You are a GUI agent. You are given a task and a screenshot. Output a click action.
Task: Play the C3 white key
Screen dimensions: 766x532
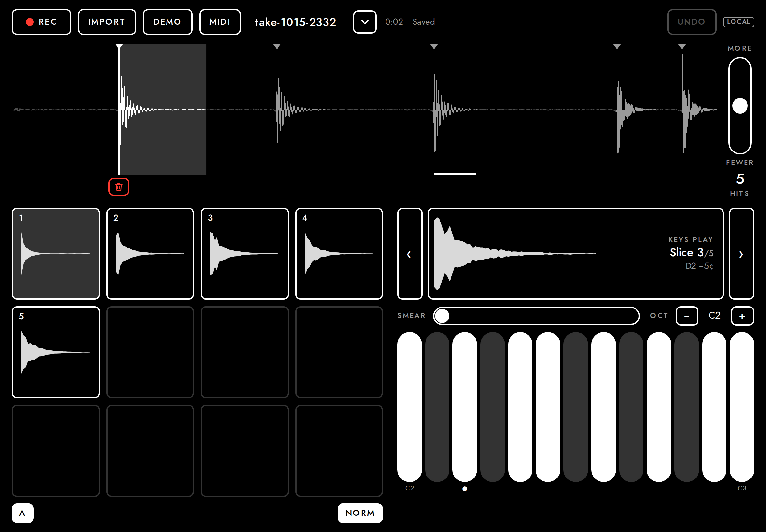[x=742, y=407]
